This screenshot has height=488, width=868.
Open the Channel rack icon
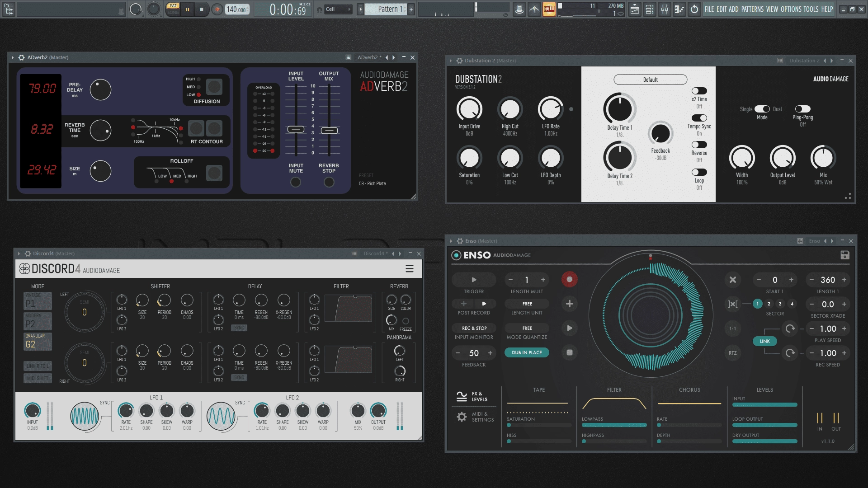pyautogui.click(x=650, y=9)
